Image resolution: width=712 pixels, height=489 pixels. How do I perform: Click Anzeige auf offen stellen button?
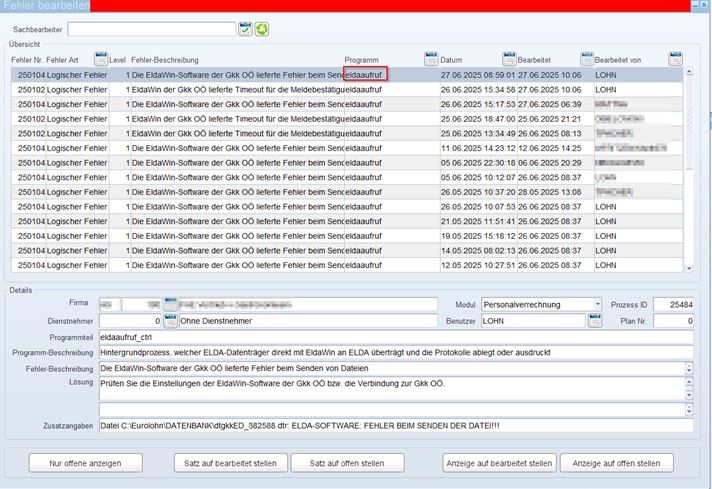point(616,463)
